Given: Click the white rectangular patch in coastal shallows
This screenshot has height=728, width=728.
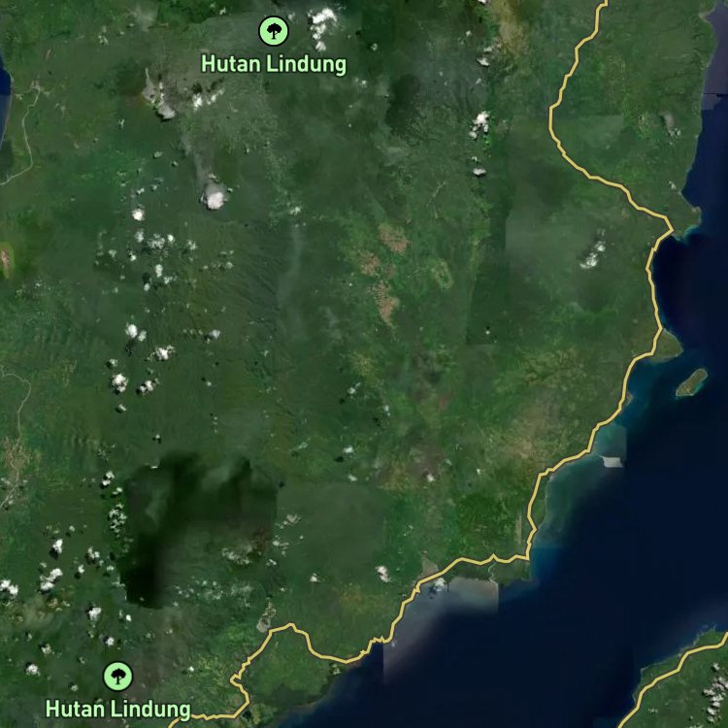Looking at the screenshot, I should point(612,461).
